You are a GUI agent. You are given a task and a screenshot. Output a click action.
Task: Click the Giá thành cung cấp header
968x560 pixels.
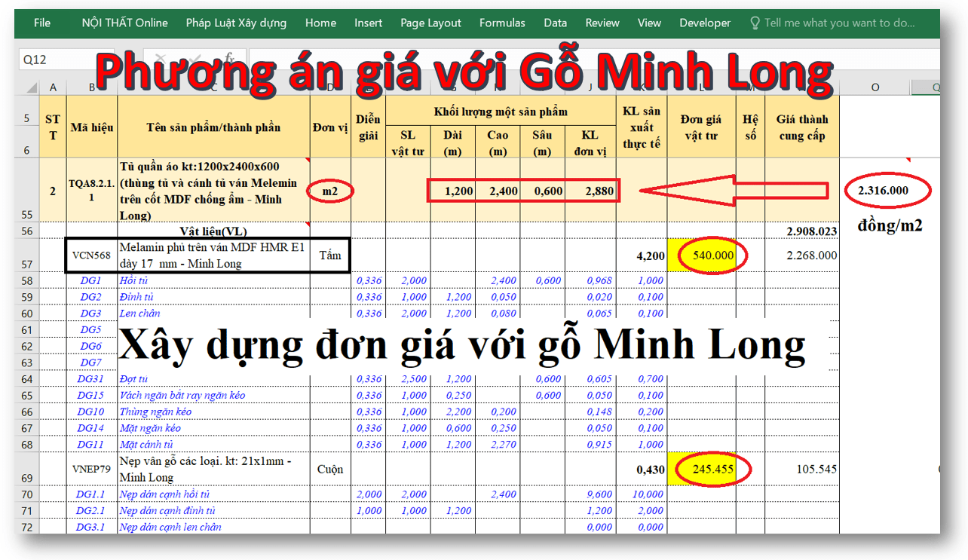(x=802, y=127)
